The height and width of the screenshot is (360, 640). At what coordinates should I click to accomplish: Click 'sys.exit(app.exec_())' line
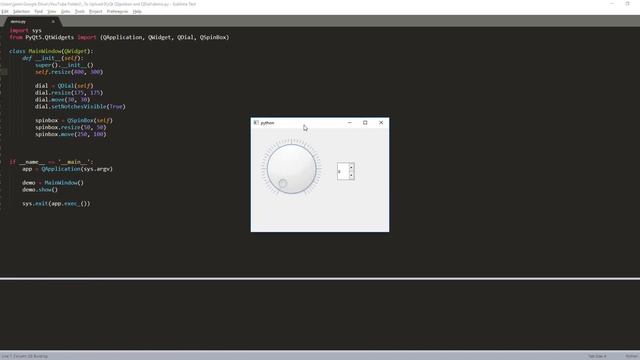56,204
